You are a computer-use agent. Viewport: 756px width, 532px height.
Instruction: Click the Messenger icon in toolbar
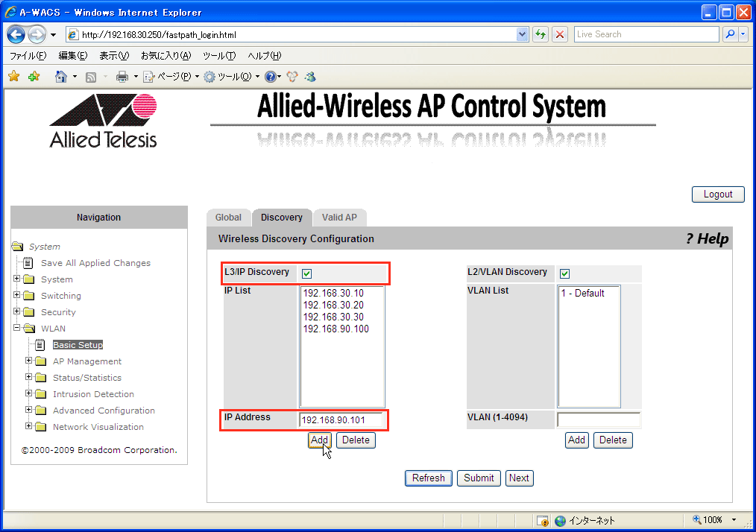pos(310,77)
